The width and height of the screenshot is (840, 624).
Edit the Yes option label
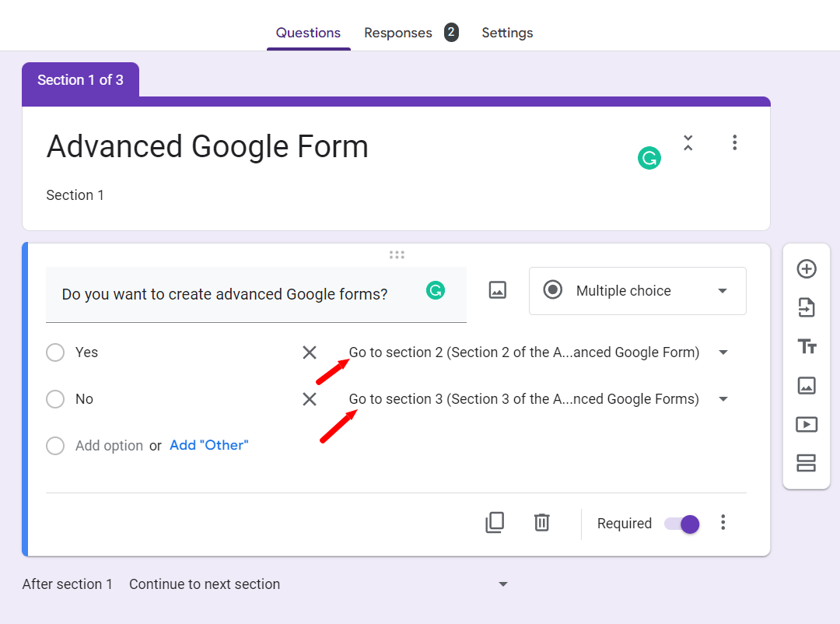[86, 352]
